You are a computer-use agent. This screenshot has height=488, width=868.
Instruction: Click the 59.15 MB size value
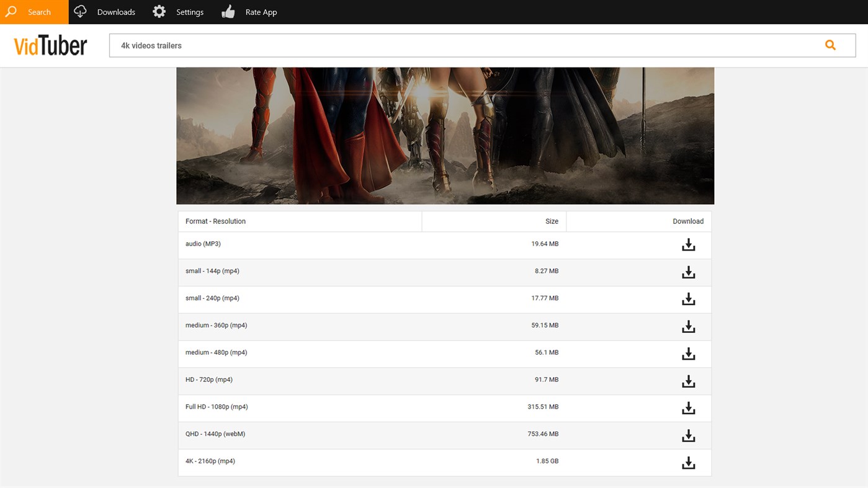545,326
